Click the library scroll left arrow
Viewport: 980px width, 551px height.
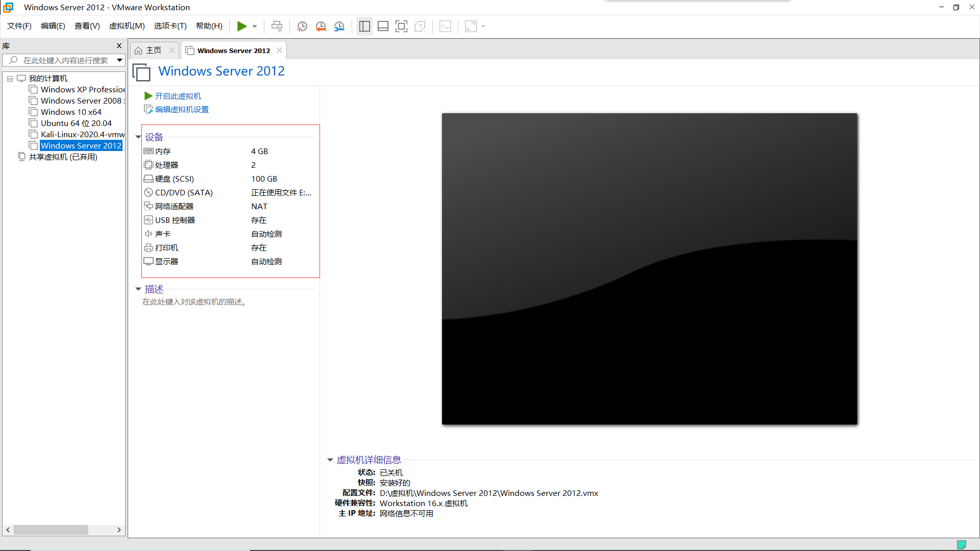[x=8, y=530]
